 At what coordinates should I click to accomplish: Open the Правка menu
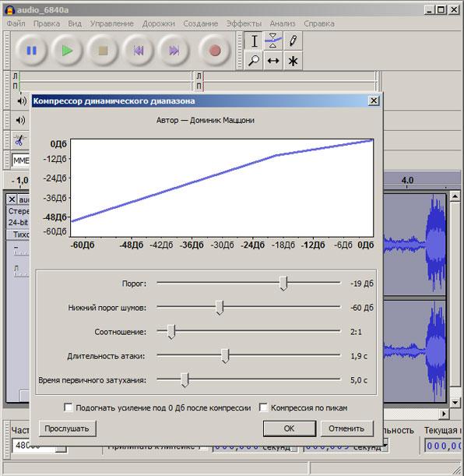pyautogui.click(x=47, y=23)
